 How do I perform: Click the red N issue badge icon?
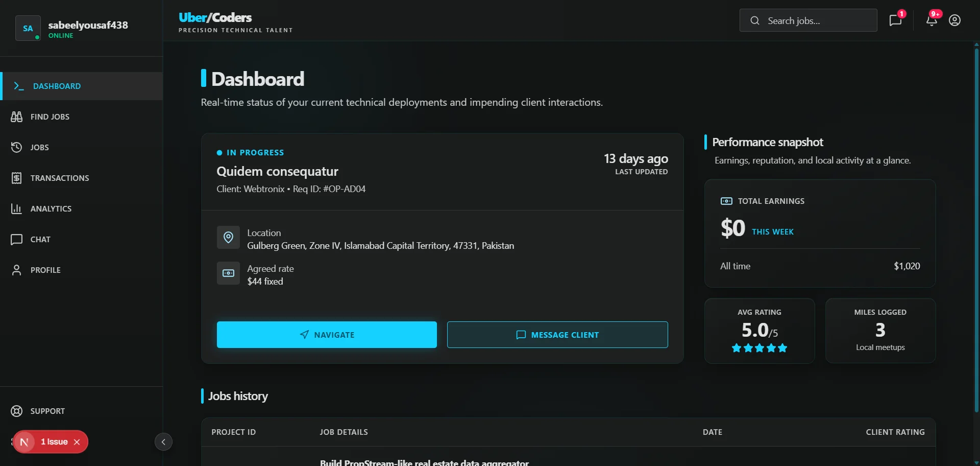(24, 442)
